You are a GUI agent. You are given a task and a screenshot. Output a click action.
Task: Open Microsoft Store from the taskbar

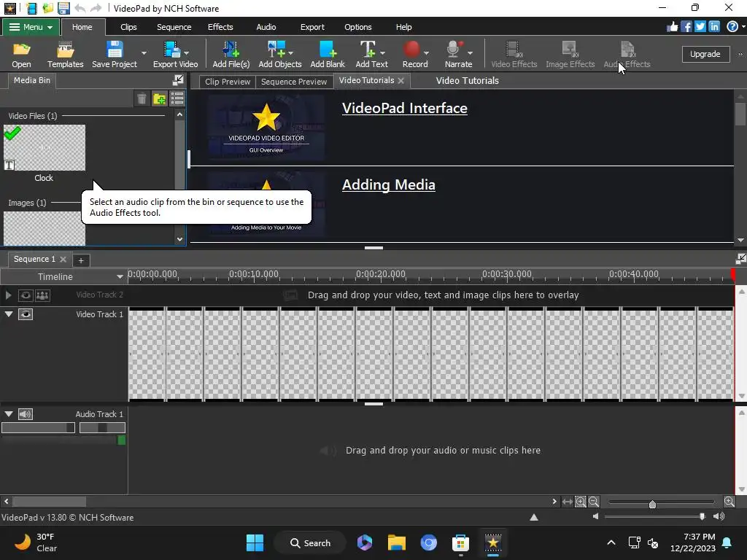point(461,542)
